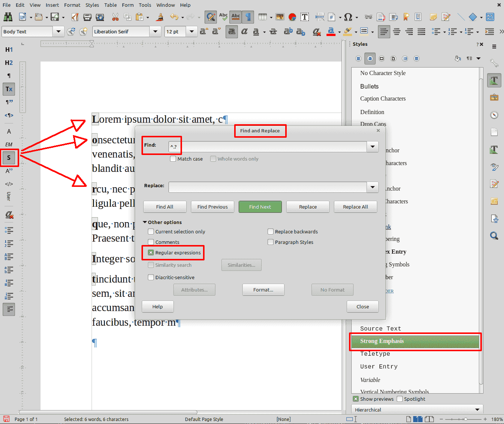Viewport: 504px width, 424px height.
Task: Open the Find field history dropdown
Action: click(373, 147)
